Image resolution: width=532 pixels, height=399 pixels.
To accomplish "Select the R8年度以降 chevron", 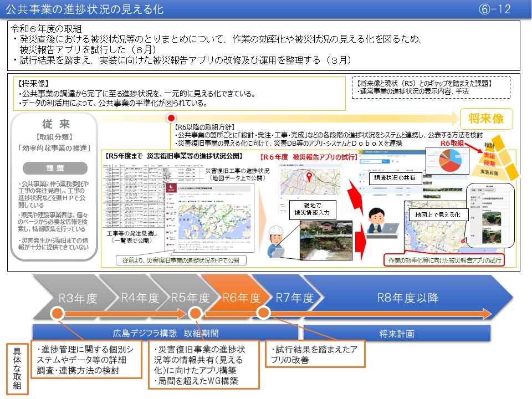I will pos(407,298).
